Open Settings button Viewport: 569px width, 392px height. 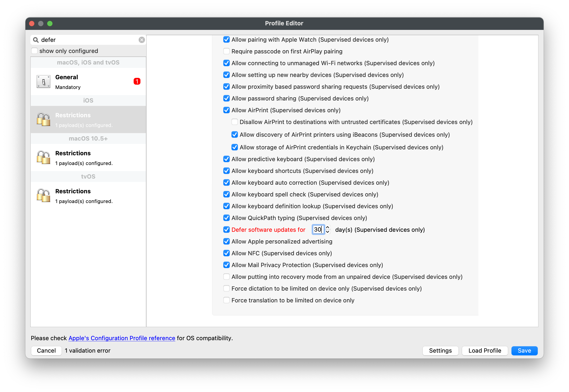click(440, 351)
